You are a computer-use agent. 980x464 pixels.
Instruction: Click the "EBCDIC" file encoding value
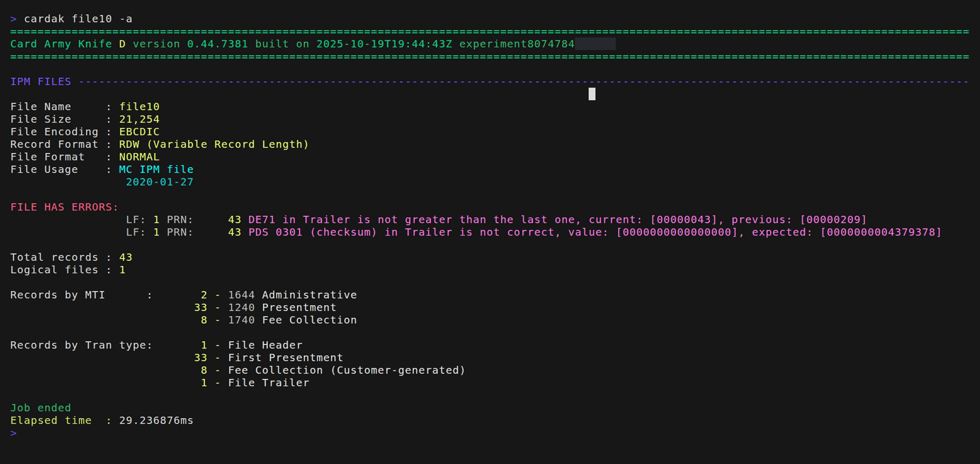click(x=139, y=132)
